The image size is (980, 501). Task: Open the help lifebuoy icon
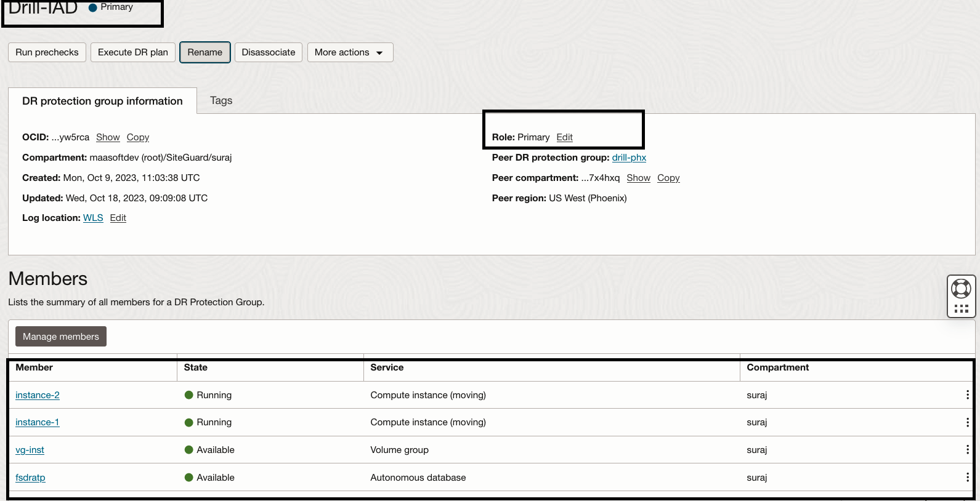961,288
